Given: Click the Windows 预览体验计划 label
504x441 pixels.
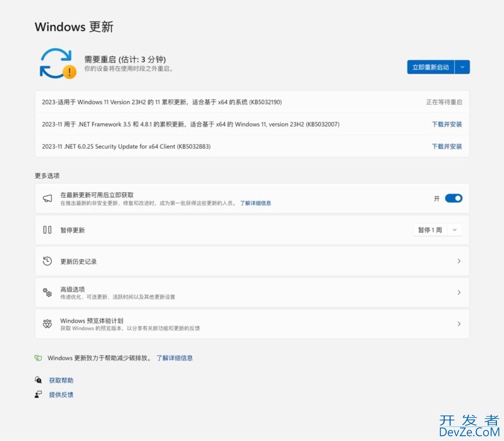Looking at the screenshot, I should [x=92, y=321].
